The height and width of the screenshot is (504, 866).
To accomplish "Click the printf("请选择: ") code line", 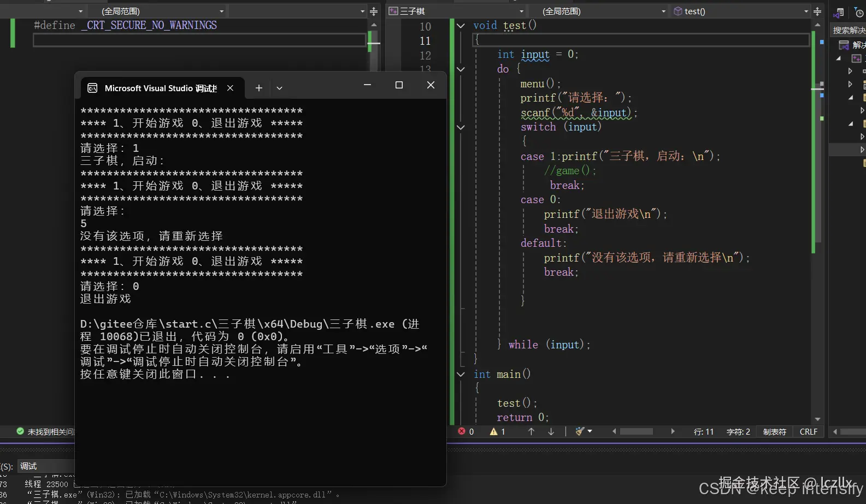I will pos(576,98).
